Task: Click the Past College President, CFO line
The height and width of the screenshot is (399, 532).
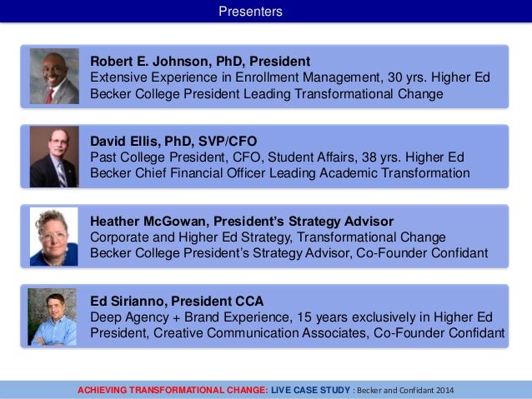Action: pos(277,157)
